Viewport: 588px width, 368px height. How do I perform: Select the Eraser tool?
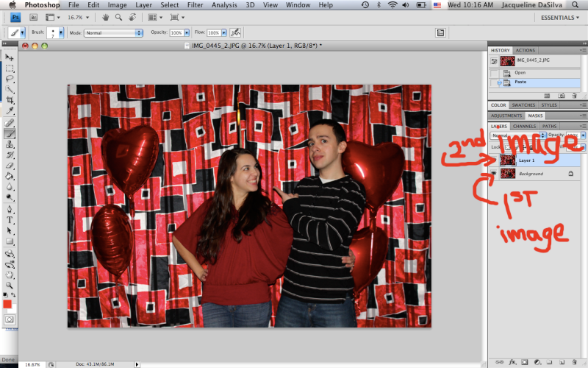click(x=10, y=166)
